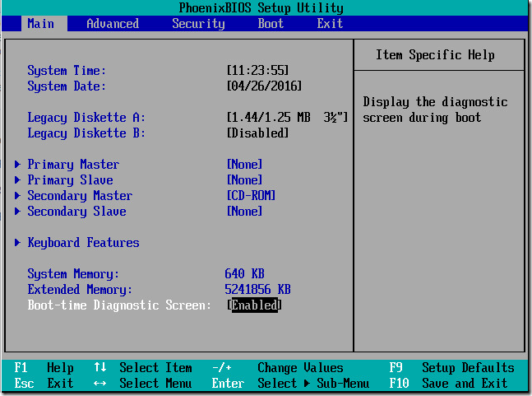Expand the Keyboard Features arrow
Screen dimensions: 532x396
17,243
